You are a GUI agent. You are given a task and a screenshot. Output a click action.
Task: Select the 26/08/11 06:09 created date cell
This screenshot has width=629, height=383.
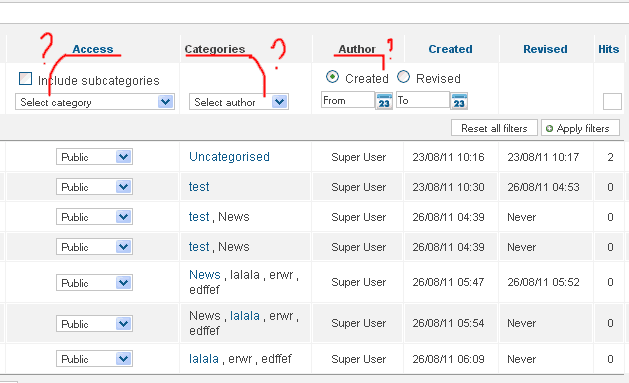click(x=448, y=359)
